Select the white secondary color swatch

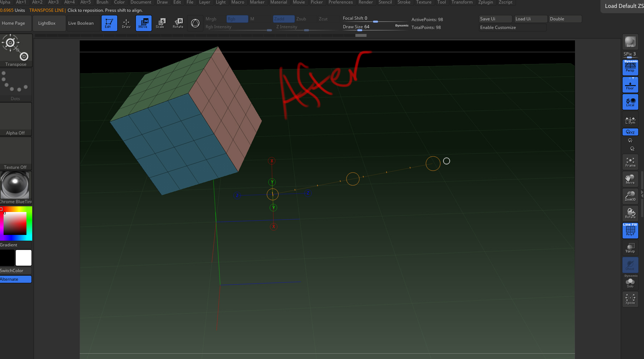(24, 258)
